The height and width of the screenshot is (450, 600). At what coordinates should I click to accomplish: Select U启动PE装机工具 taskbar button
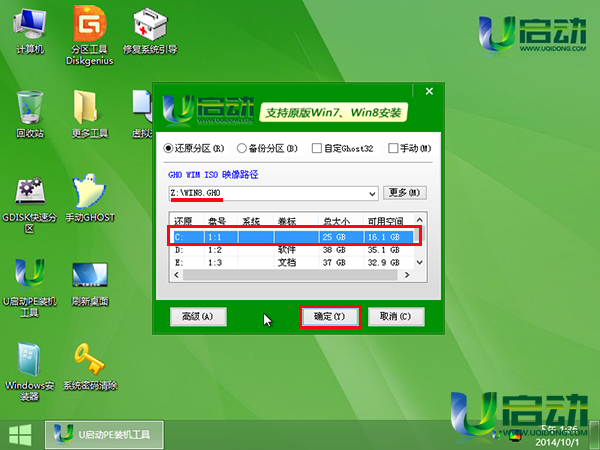(104, 435)
